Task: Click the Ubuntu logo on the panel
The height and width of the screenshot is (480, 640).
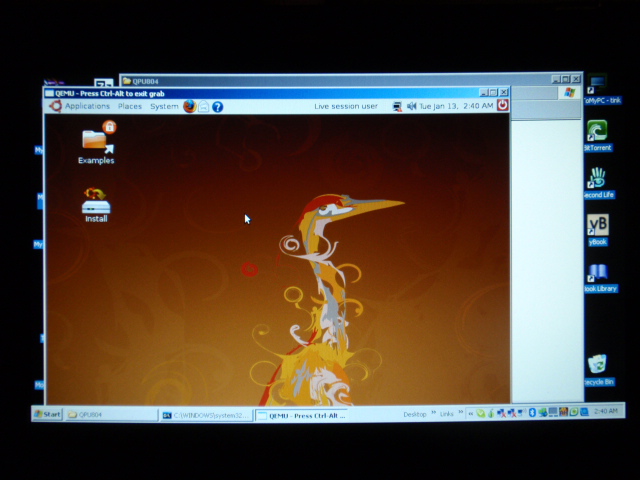Action: point(56,106)
